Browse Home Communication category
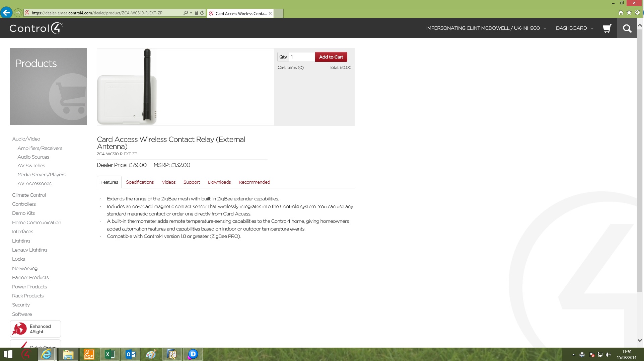Viewport: 644px width, 361px height. pos(37,222)
